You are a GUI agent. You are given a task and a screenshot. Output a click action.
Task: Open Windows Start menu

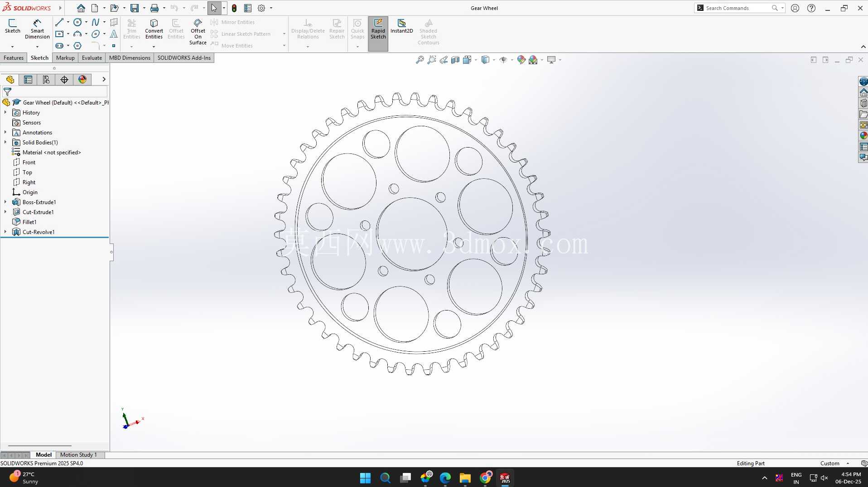click(365, 478)
